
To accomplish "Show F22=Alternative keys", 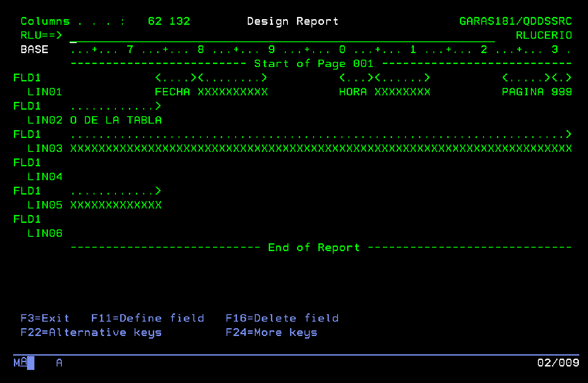I will click(x=91, y=333).
